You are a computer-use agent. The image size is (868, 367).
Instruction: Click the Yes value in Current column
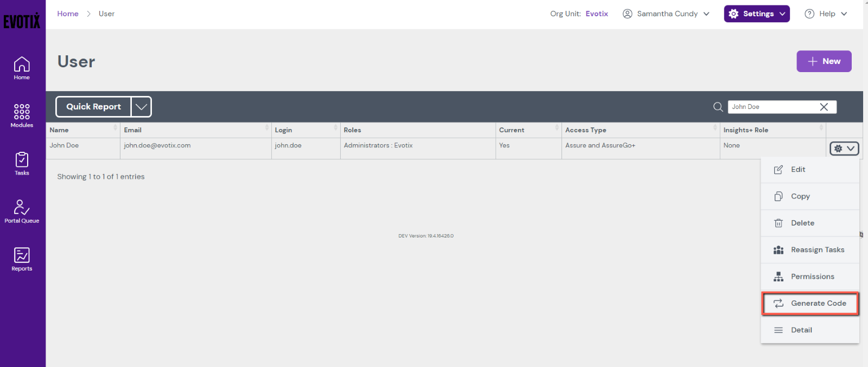point(504,145)
